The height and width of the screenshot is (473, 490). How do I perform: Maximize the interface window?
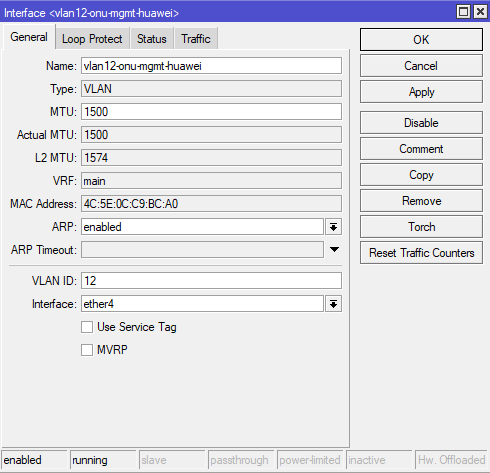point(463,12)
